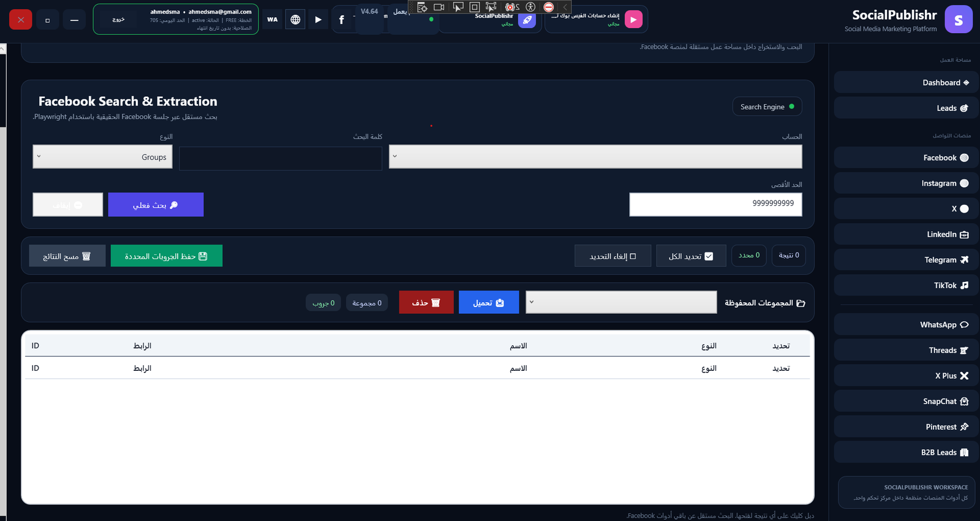Click the cursor arrow icon in recorder toolbar

(x=458, y=7)
